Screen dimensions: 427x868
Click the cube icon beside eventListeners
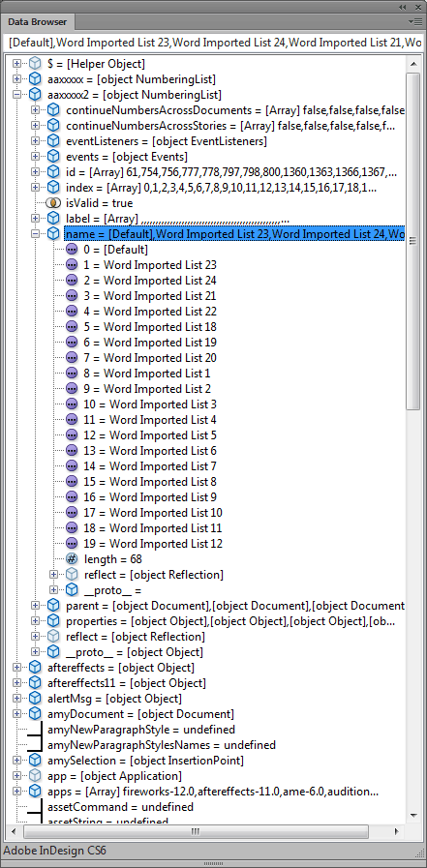click(53, 141)
